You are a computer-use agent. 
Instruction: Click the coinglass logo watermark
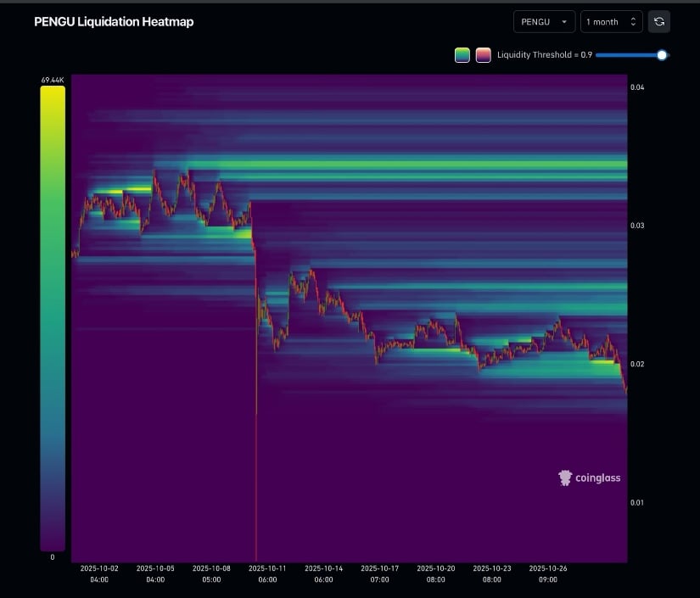click(589, 478)
